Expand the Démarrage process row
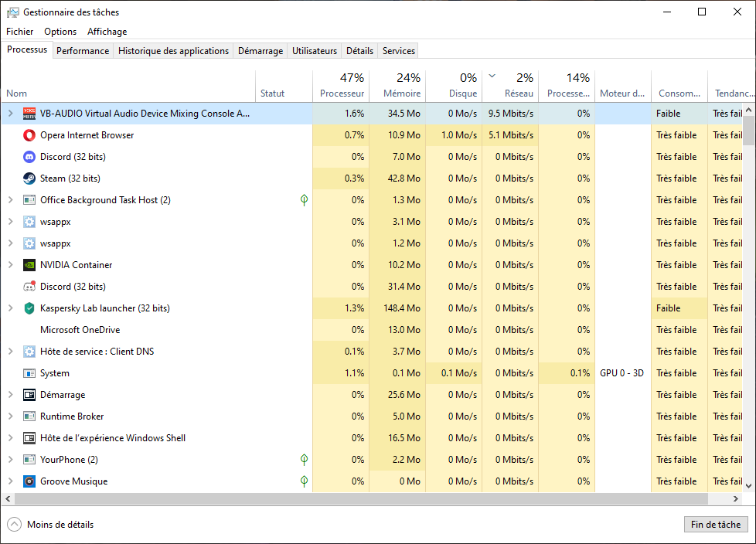Image resolution: width=756 pixels, height=544 pixels. [x=11, y=395]
